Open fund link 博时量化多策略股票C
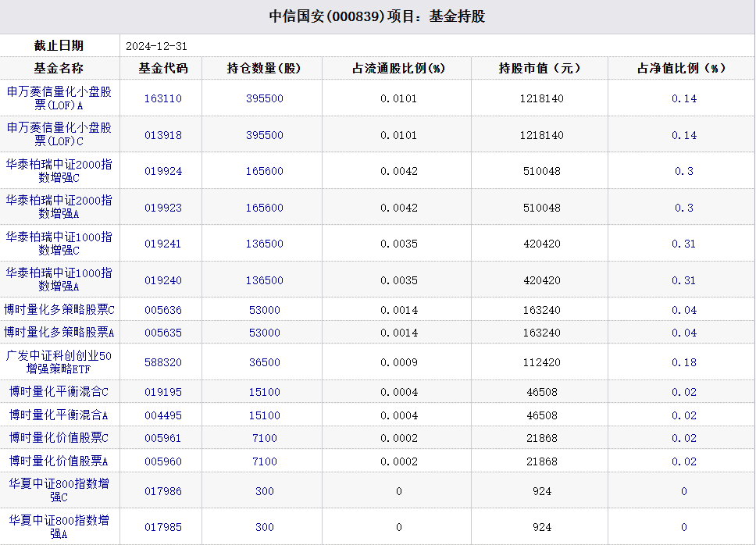The width and height of the screenshot is (756, 545). pos(59,310)
